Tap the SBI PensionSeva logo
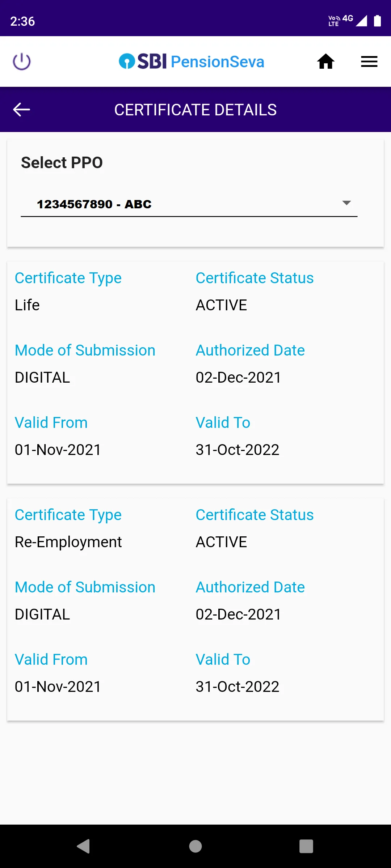This screenshot has width=391, height=868. pyautogui.click(x=192, y=61)
